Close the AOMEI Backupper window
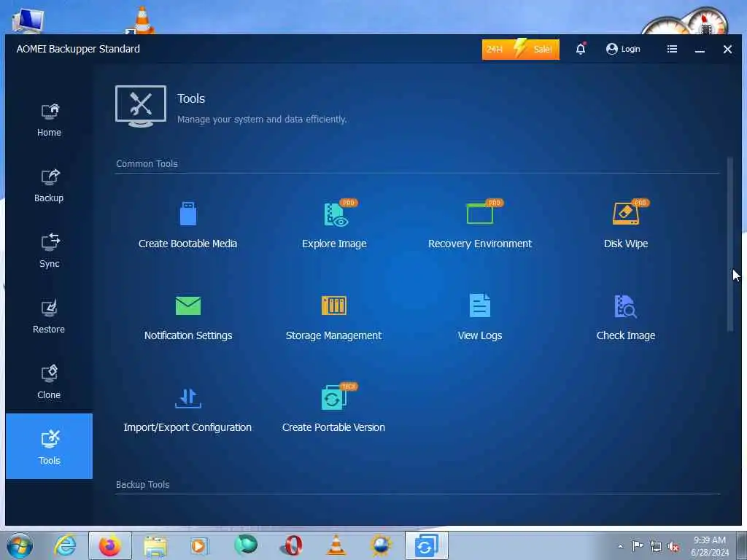This screenshot has width=747, height=560. 727,49
